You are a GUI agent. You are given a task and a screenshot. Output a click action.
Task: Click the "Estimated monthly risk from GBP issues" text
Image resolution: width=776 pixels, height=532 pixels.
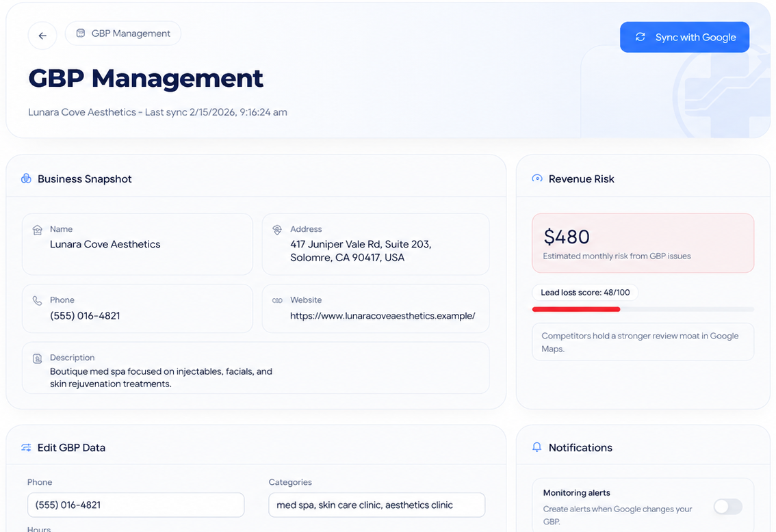tap(617, 256)
